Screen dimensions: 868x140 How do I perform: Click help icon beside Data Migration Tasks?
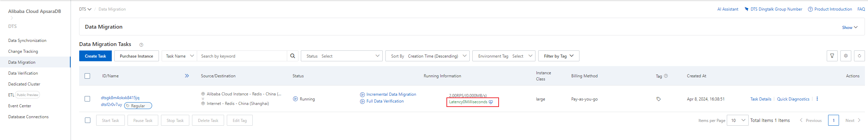pos(141,45)
